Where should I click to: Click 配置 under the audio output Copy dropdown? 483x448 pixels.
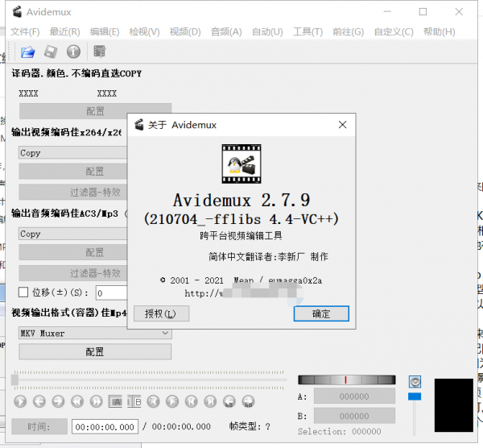pos(73,252)
